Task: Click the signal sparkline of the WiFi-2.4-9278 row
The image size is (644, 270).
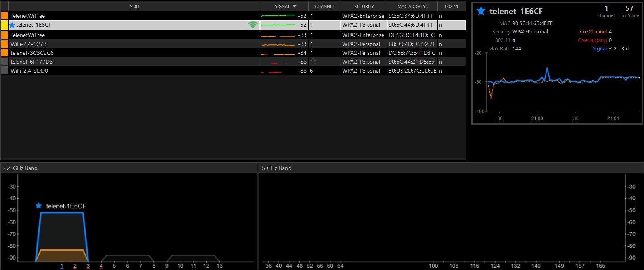Action: [278, 44]
